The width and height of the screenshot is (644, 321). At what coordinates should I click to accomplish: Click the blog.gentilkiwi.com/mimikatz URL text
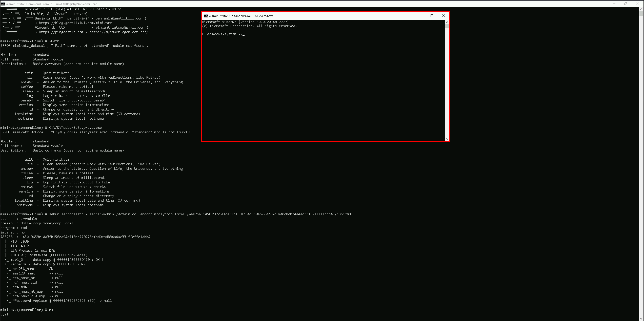75,23
